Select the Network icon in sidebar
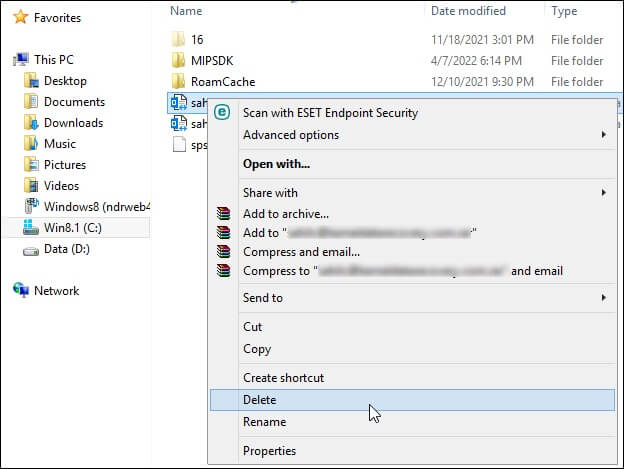 point(21,291)
